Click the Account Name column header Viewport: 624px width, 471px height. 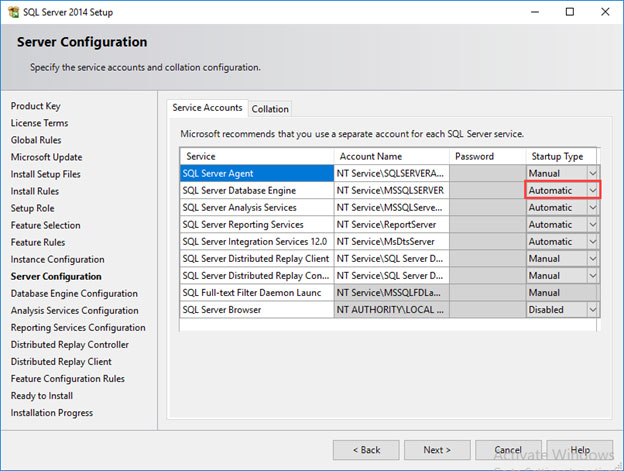(x=392, y=156)
